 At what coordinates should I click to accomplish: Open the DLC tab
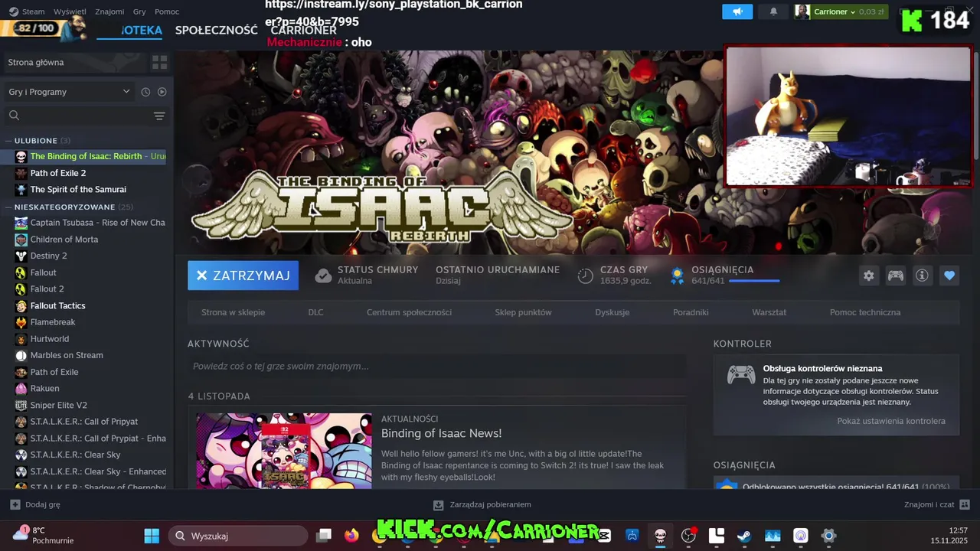pyautogui.click(x=315, y=312)
